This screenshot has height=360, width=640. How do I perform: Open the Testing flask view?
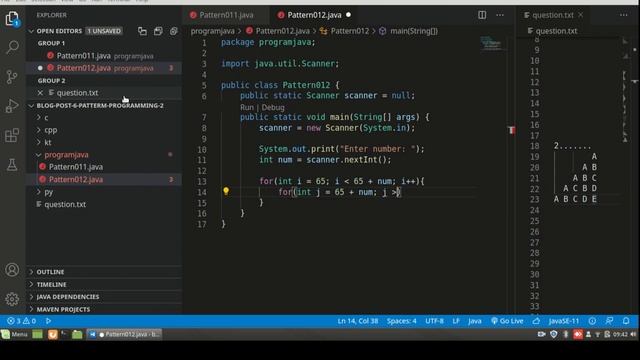(12, 164)
